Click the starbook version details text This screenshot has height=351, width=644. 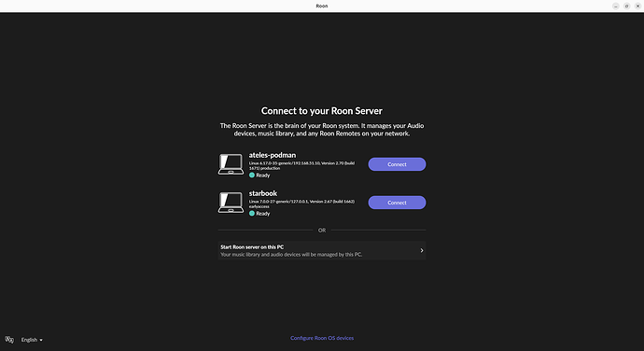[x=301, y=204]
